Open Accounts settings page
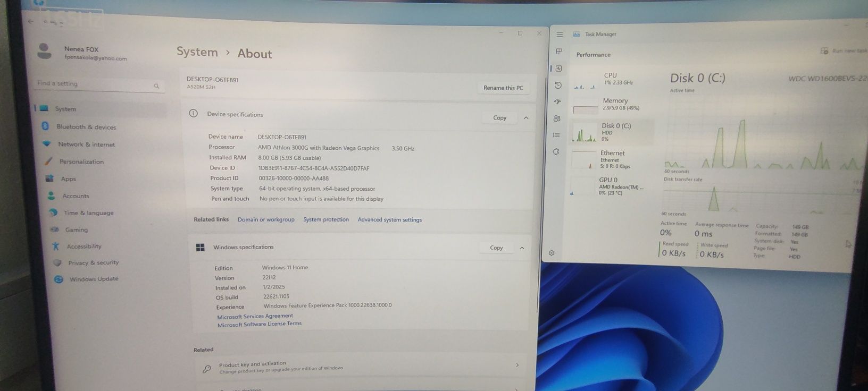 point(75,196)
